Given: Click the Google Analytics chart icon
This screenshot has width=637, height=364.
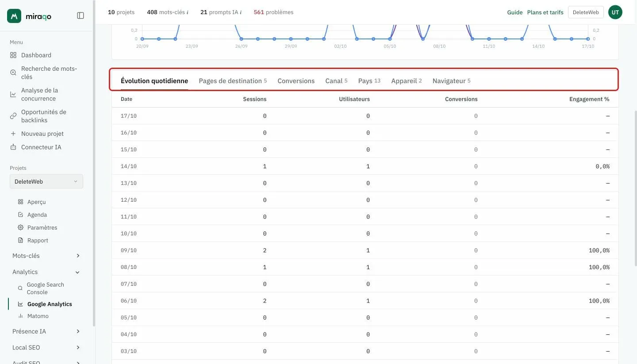Looking at the screenshot, I should pyautogui.click(x=20, y=304).
